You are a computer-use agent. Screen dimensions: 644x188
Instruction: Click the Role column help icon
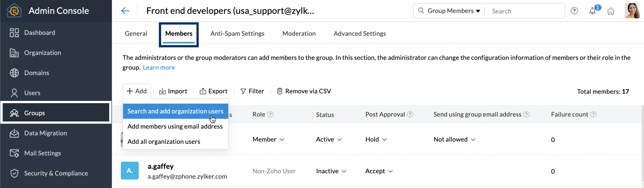coord(270,114)
